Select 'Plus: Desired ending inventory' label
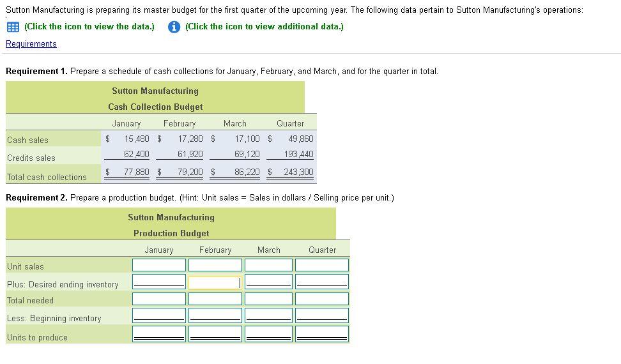621x364 pixels. 63,284
